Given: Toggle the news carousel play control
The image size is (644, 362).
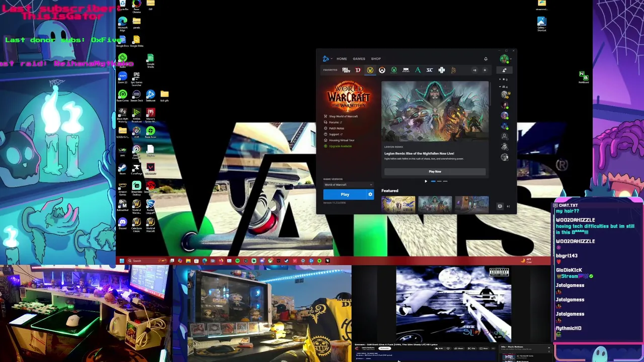Looking at the screenshot, I should [426, 181].
